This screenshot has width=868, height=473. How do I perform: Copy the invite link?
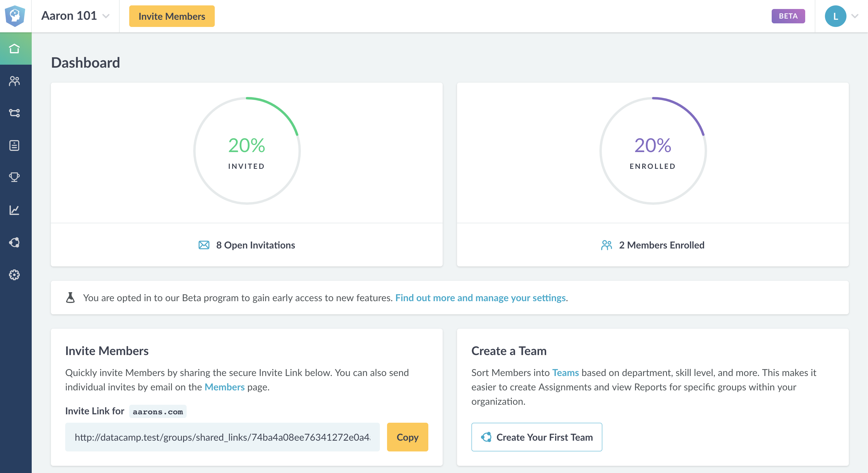(407, 437)
